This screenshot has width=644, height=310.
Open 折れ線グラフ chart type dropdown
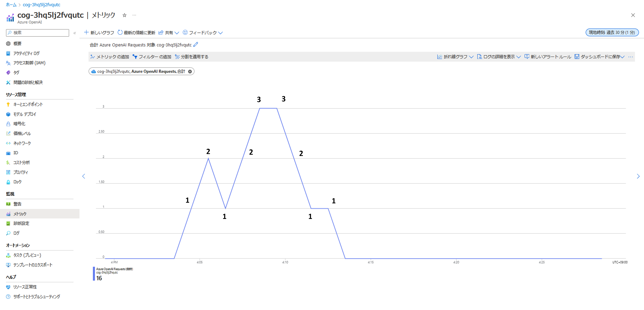[x=455, y=57]
